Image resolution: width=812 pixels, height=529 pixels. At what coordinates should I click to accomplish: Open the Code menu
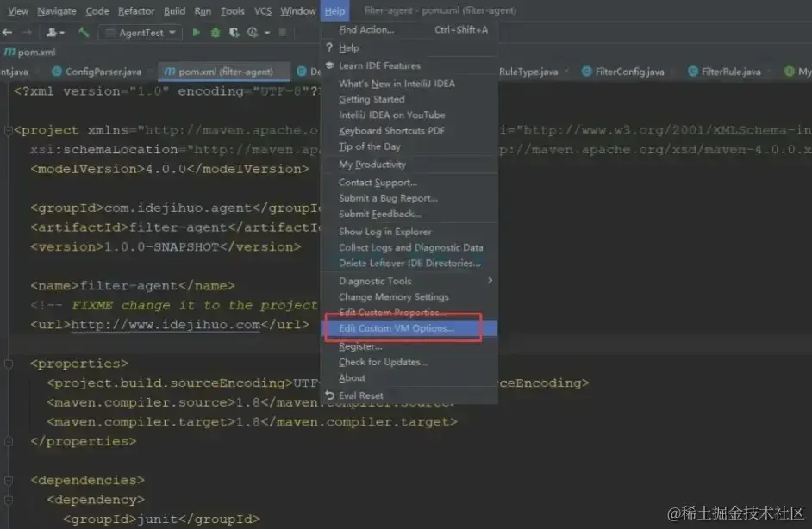(97, 11)
